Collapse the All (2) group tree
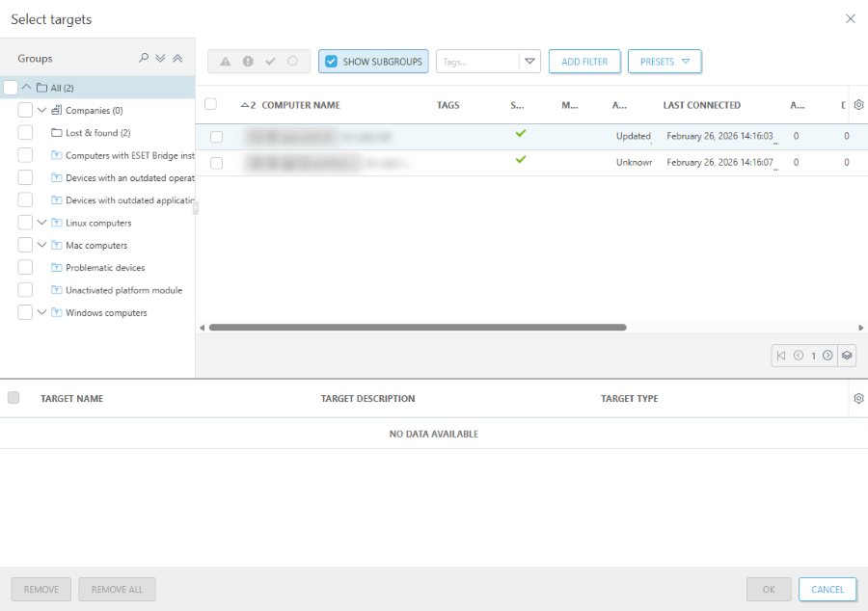The image size is (868, 611). (26, 87)
